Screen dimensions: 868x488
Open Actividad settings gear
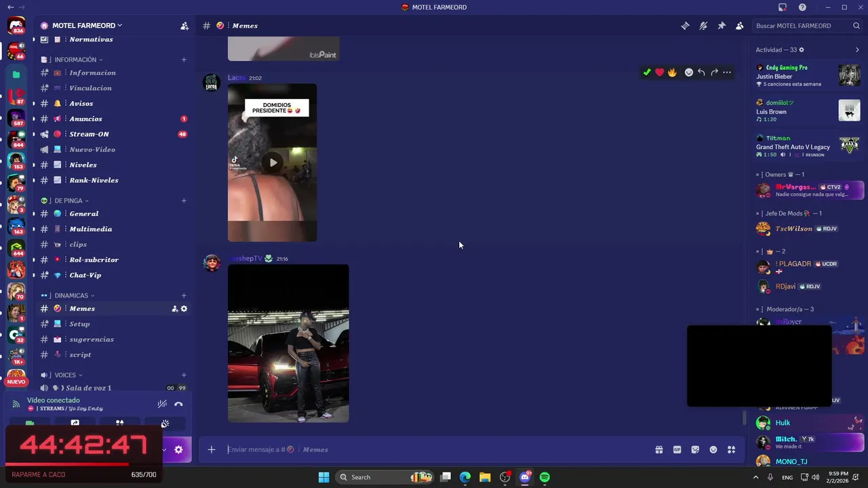click(802, 50)
